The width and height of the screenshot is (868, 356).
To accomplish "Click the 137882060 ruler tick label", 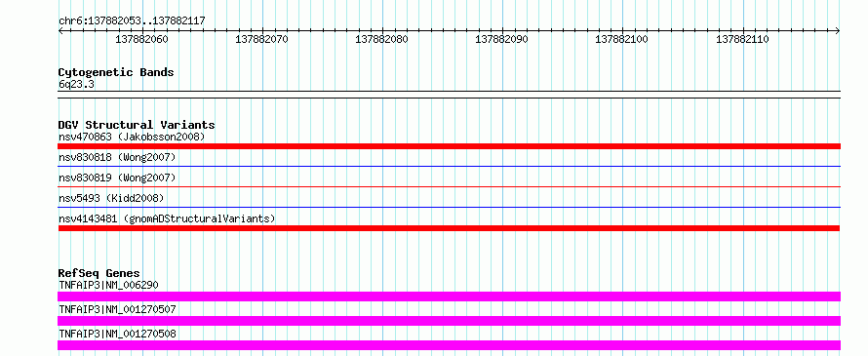I will (141, 39).
